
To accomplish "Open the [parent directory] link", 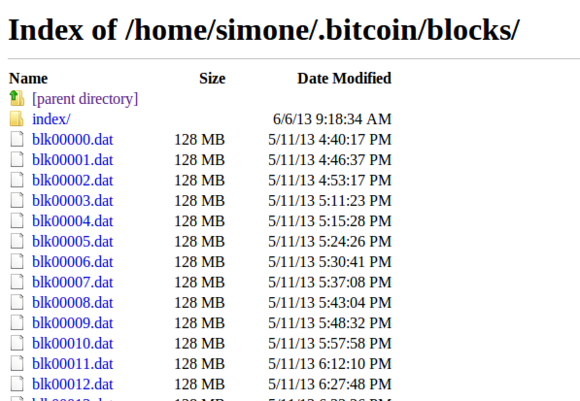I will pyautogui.click(x=85, y=99).
